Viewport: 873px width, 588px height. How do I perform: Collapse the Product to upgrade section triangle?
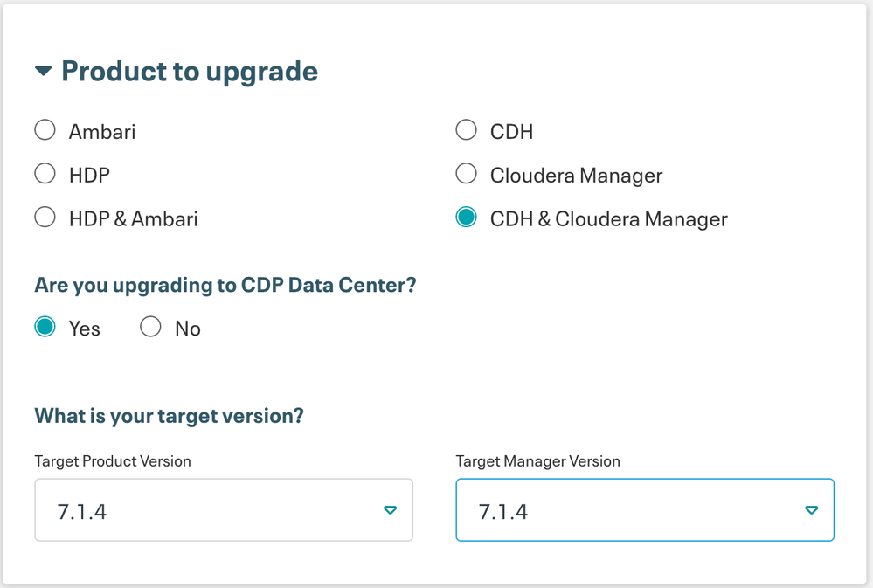pos(44,72)
